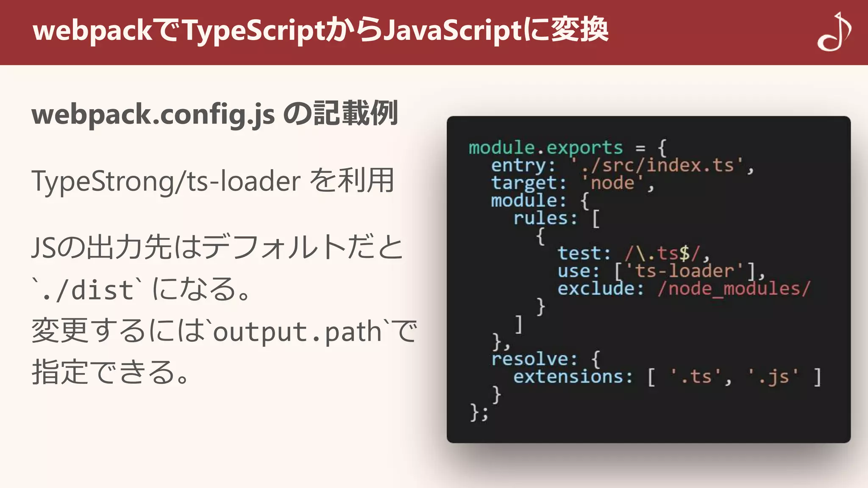Screen dimensions: 868x488
Task: Click the 'rules: [' code line
Action: 556,218
